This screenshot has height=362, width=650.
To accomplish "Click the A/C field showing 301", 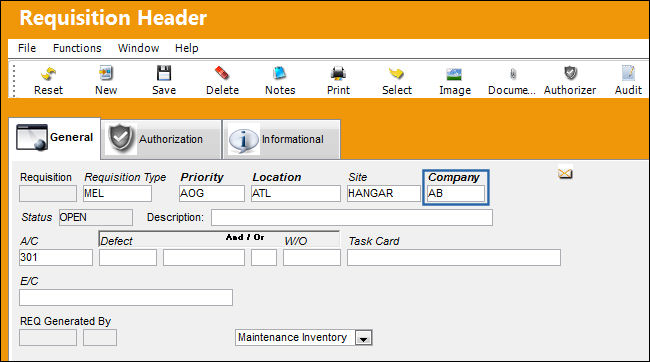I will click(x=56, y=258).
